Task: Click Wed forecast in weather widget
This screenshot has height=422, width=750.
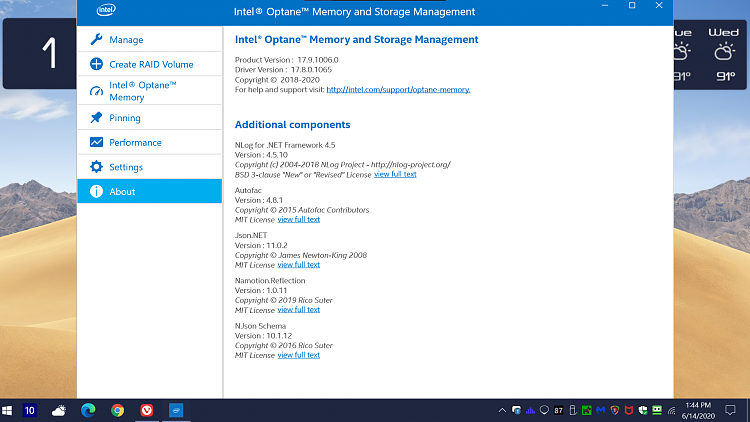Action: [724, 55]
